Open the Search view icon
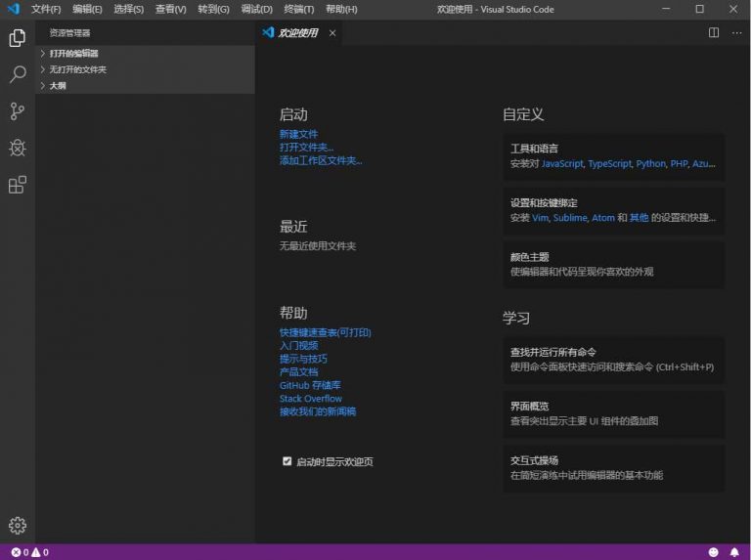 [18, 75]
